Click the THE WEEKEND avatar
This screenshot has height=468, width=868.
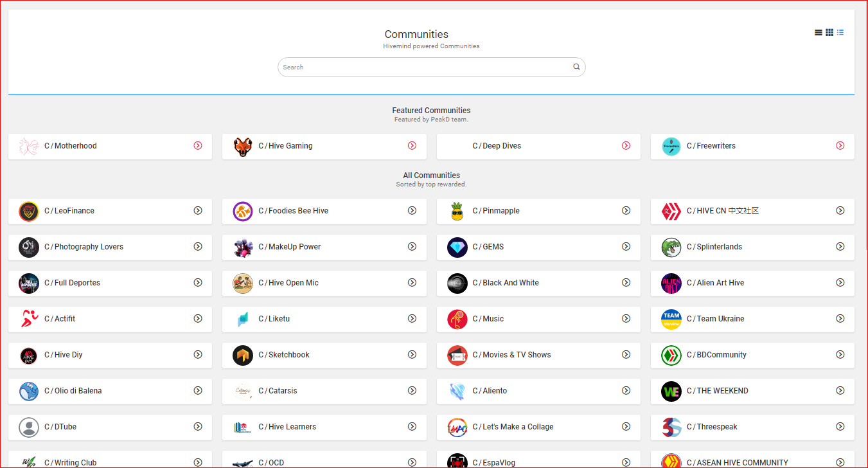pyautogui.click(x=671, y=392)
